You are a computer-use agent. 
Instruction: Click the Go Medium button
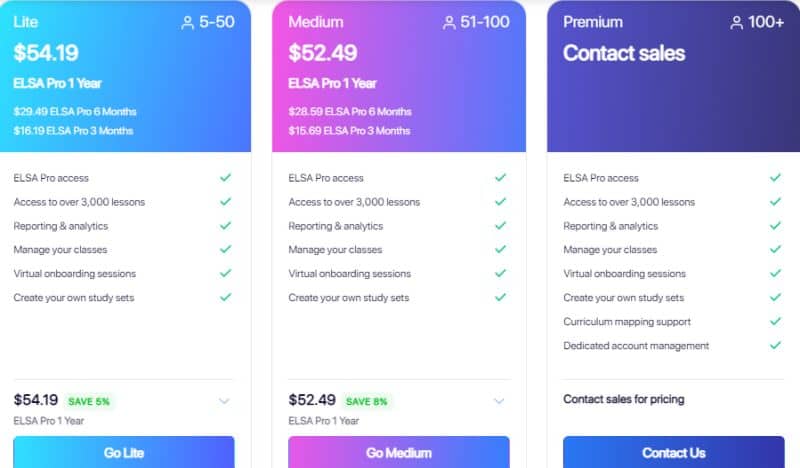(398, 452)
